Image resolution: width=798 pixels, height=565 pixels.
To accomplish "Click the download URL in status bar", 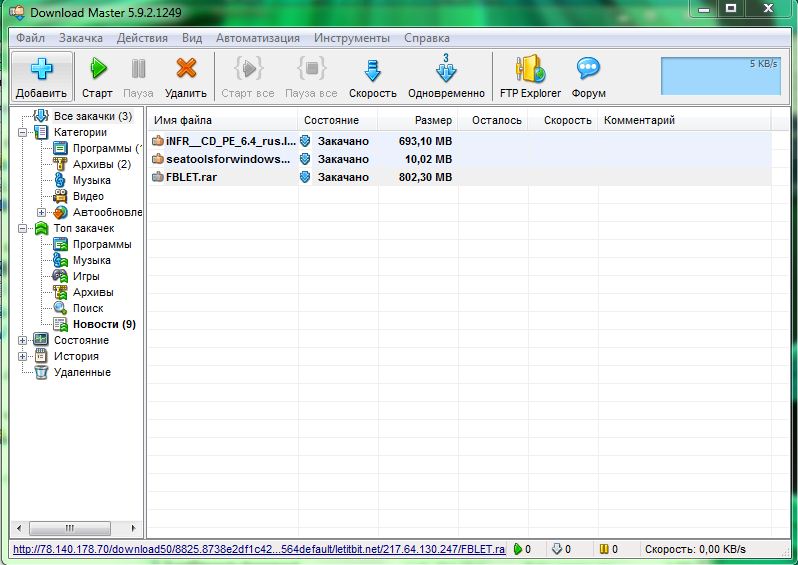I will click(258, 549).
